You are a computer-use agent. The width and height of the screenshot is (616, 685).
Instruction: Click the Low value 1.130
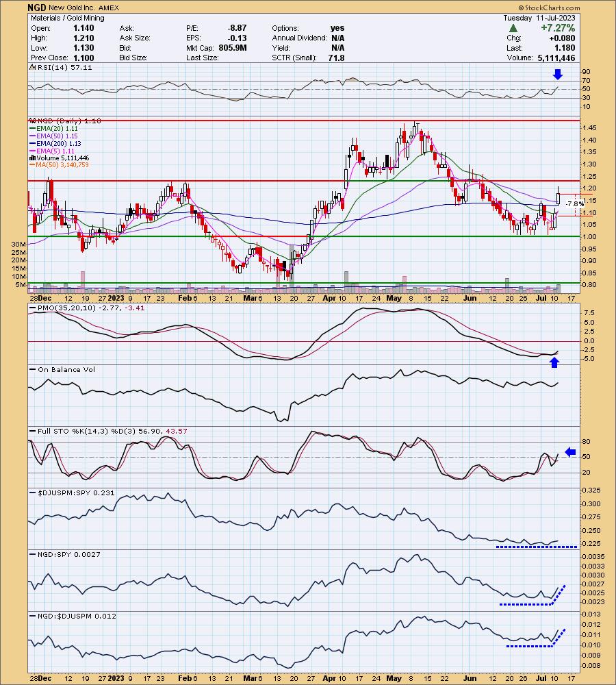click(x=84, y=48)
